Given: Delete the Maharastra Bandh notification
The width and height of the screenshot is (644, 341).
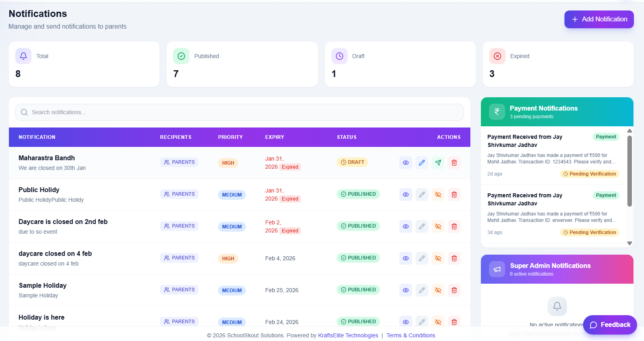Looking at the screenshot, I should click(x=454, y=163).
